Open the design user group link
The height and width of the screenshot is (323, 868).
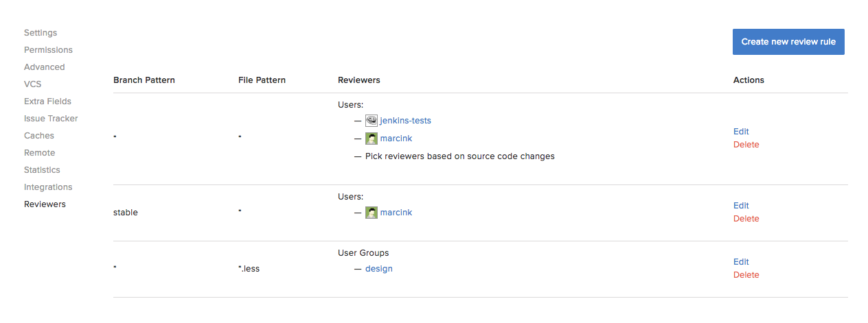coord(379,269)
